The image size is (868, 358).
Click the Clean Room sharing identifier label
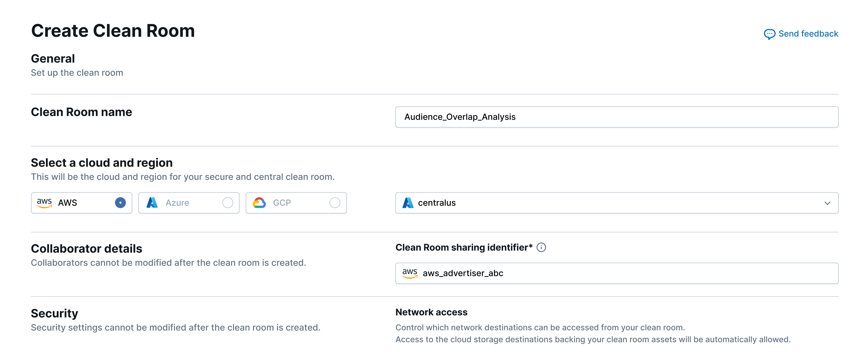464,247
